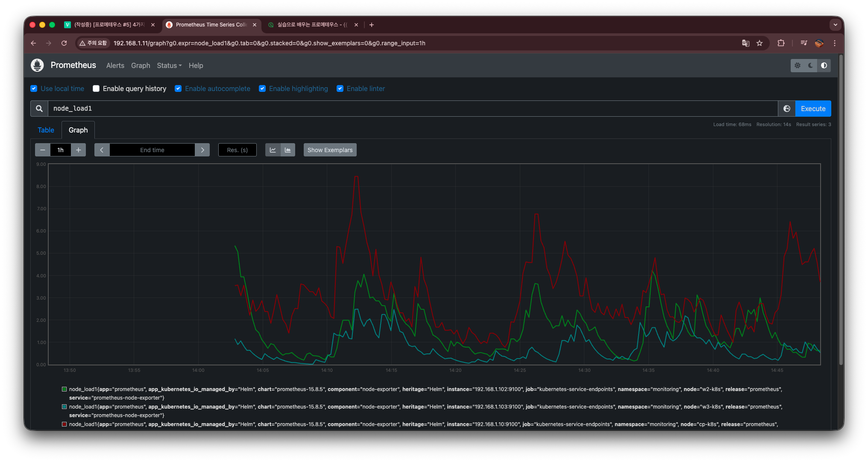Select the dark theme moon icon
This screenshot has width=868, height=462.
810,65
